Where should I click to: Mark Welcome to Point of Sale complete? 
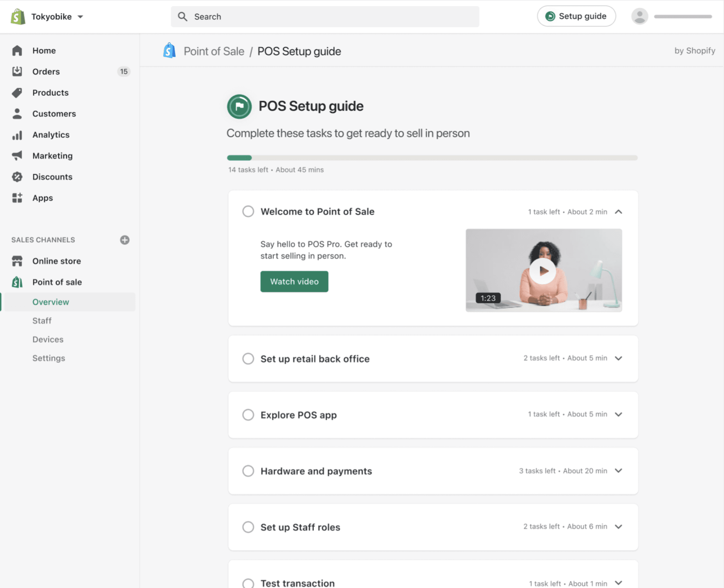point(248,211)
